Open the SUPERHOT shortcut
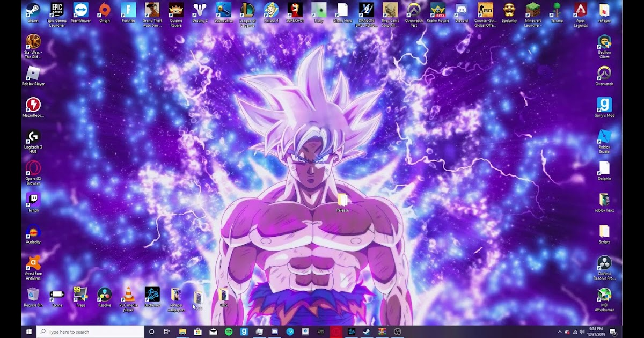644x338 pixels. coord(295,13)
